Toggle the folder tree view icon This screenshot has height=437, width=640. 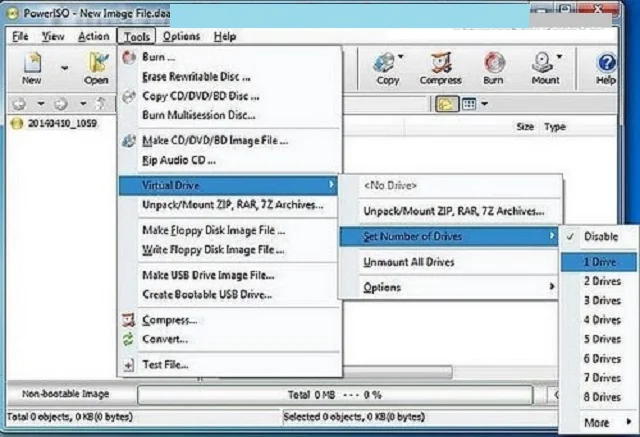(x=446, y=104)
